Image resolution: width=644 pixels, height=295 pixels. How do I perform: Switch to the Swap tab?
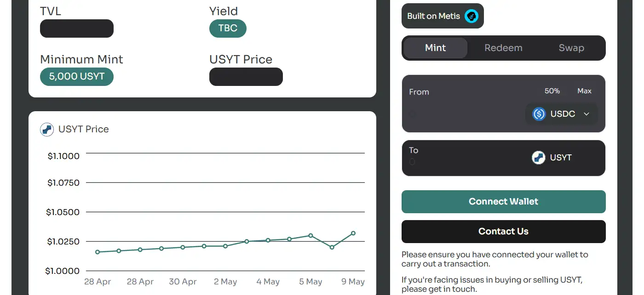coord(571,48)
